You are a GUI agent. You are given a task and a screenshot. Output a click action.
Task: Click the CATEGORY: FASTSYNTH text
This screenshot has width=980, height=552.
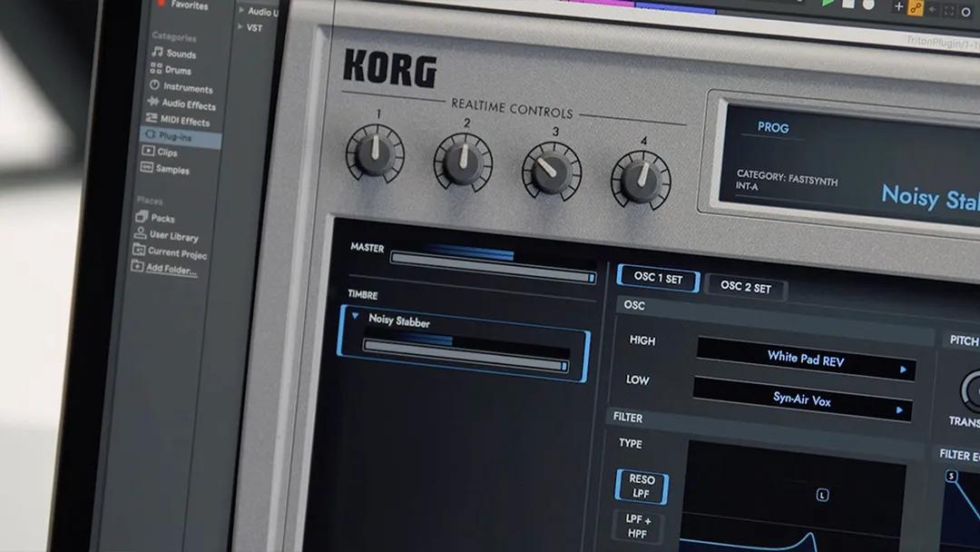[787, 178]
